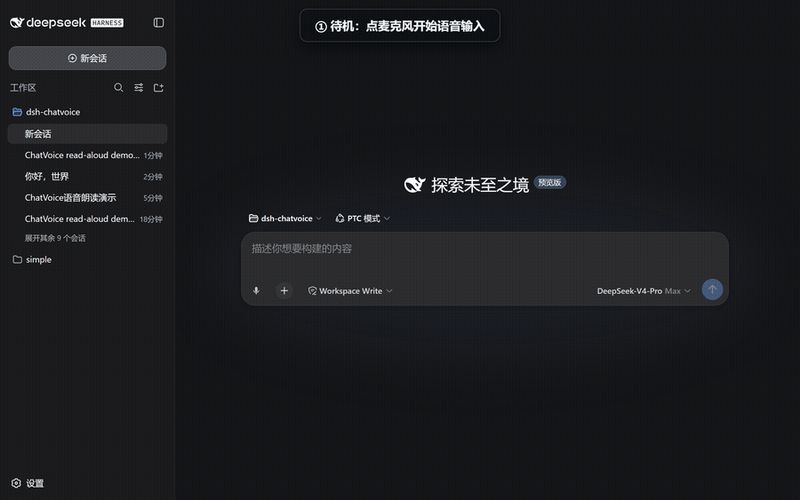Collapse the dsh-chatvoice workspace folder
The width and height of the screenshot is (800, 500).
[x=46, y=112]
